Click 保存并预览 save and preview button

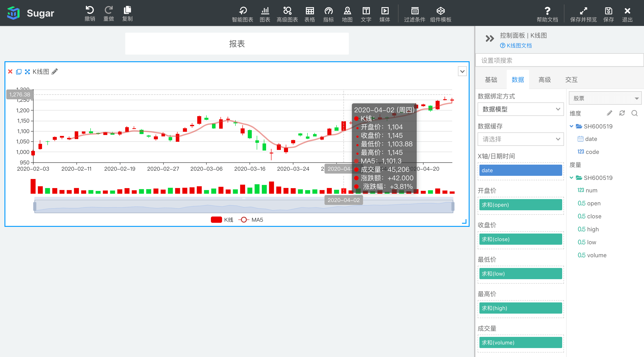pos(583,14)
